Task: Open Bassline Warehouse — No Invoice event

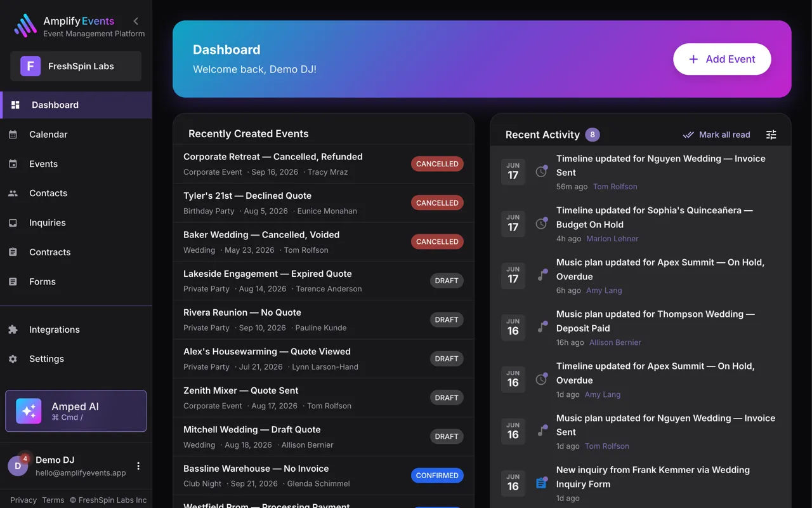Action: pos(324,476)
